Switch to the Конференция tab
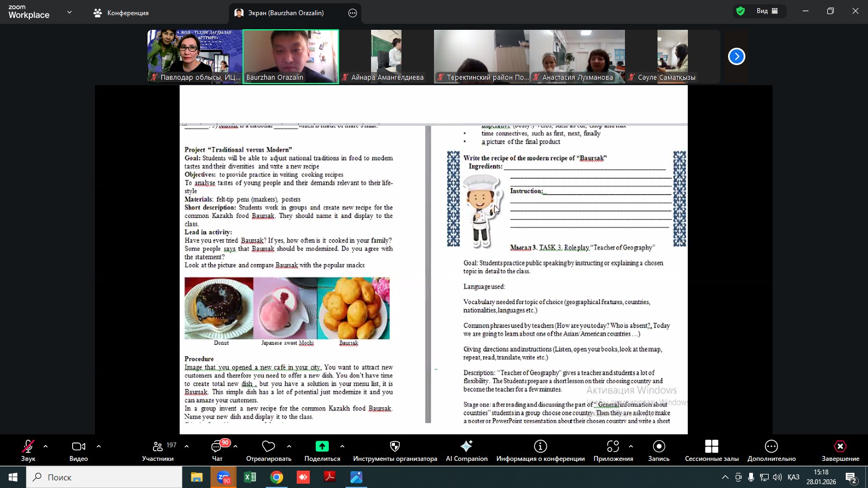The width and height of the screenshot is (868, 488). [122, 13]
